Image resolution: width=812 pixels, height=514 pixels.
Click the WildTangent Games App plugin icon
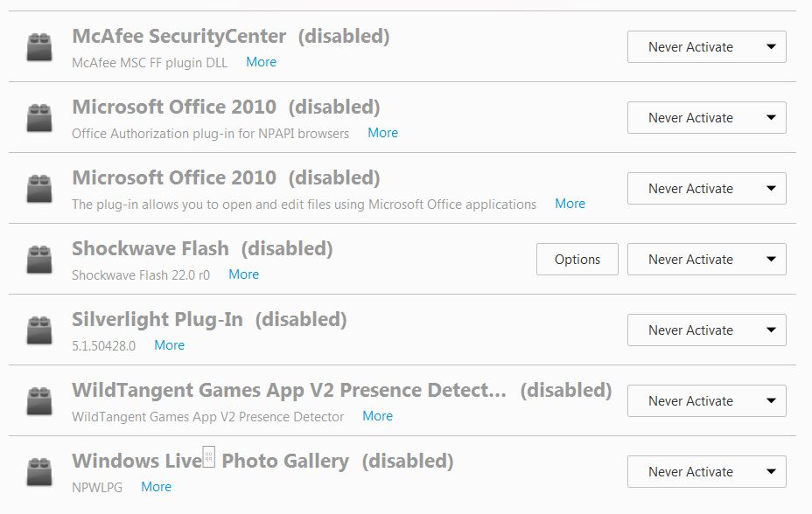(x=39, y=401)
